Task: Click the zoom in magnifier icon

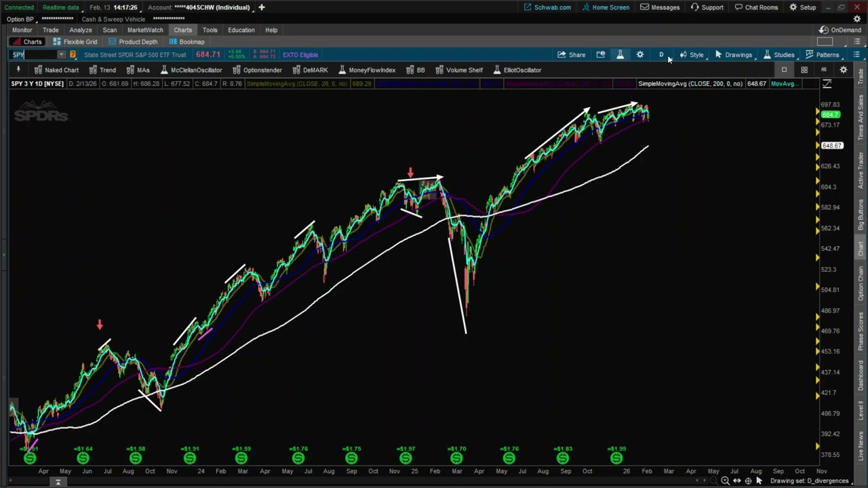Action: pos(725,481)
